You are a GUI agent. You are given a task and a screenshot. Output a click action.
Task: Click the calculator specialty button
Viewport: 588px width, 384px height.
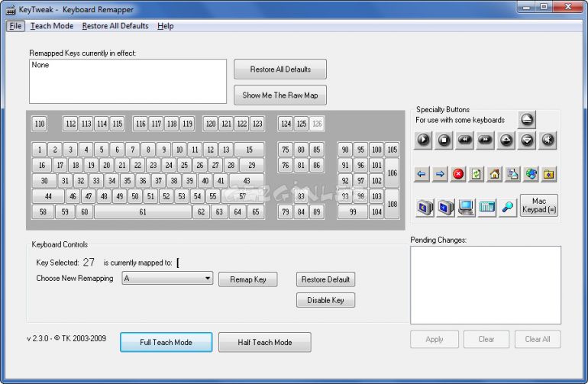pos(486,208)
